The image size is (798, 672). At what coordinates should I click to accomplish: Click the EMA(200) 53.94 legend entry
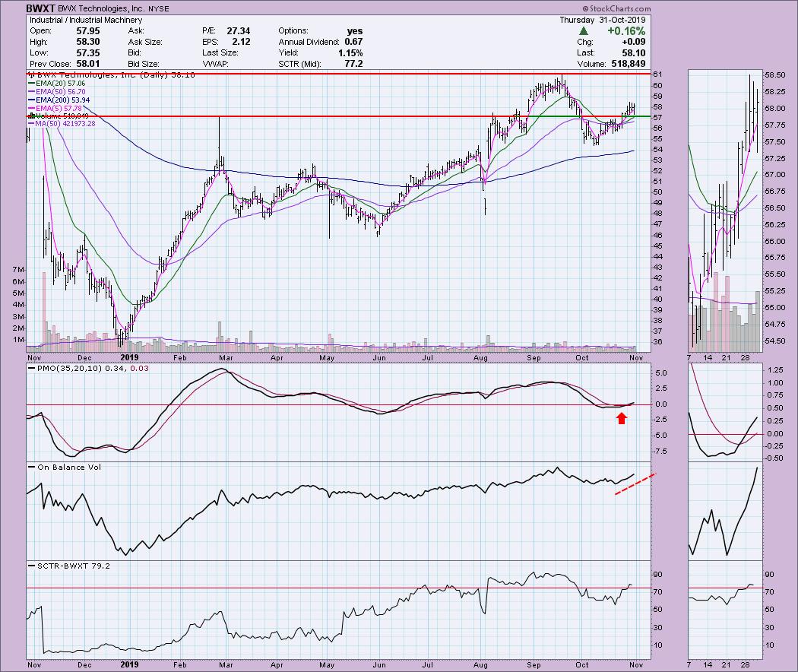point(59,100)
